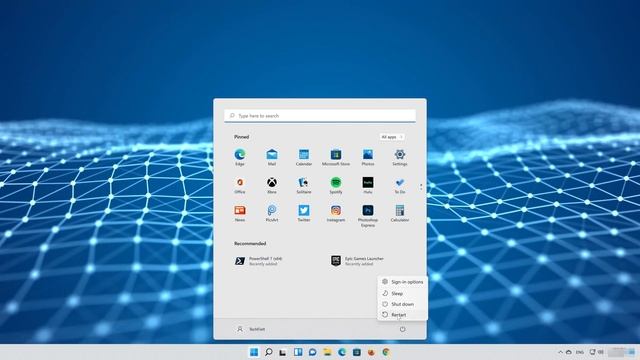640x360 pixels.
Task: Open Photoshop Express
Action: click(368, 216)
